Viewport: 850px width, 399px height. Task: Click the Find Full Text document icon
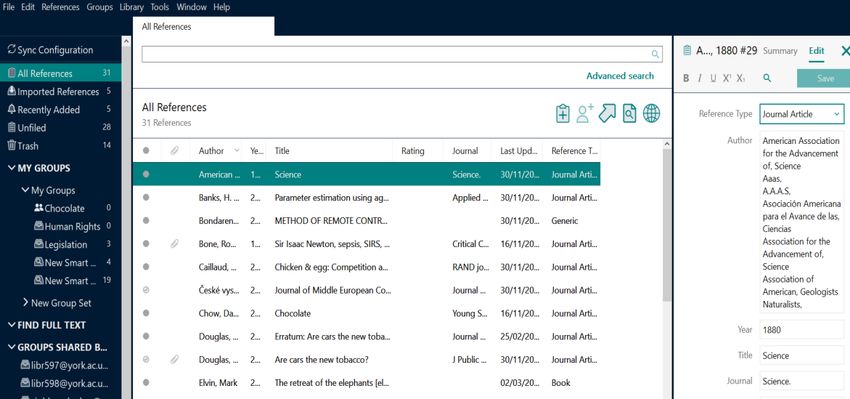click(629, 113)
